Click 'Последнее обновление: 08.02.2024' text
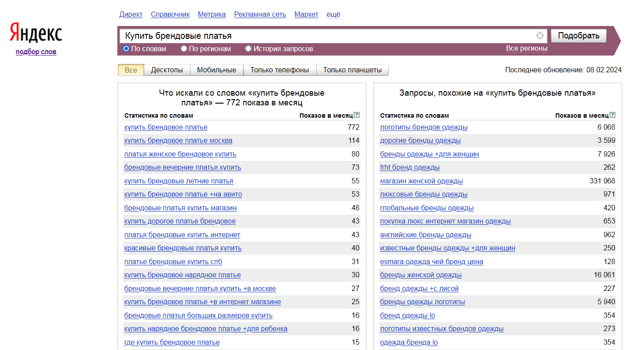The image size is (644, 350). [x=563, y=70]
